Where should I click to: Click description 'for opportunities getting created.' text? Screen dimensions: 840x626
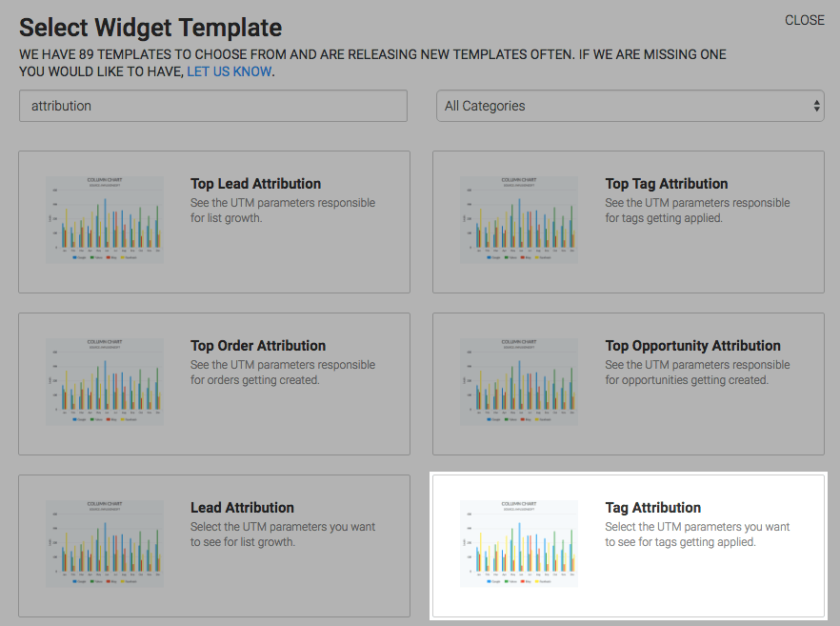[687, 380]
